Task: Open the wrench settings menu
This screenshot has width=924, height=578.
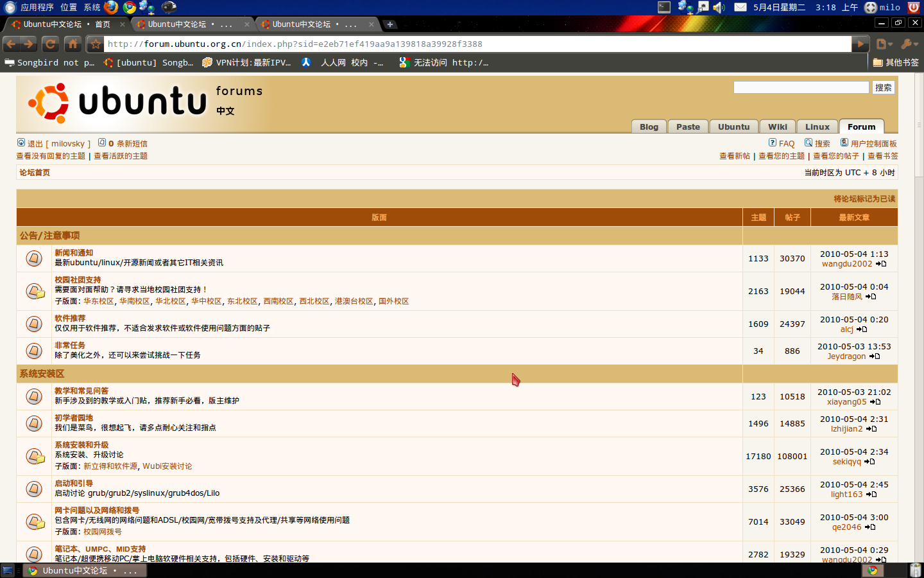Action: pos(909,44)
